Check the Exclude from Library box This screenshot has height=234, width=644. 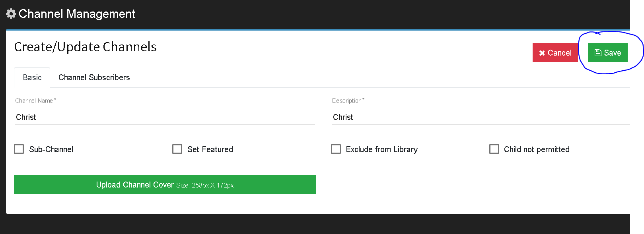coord(336,149)
